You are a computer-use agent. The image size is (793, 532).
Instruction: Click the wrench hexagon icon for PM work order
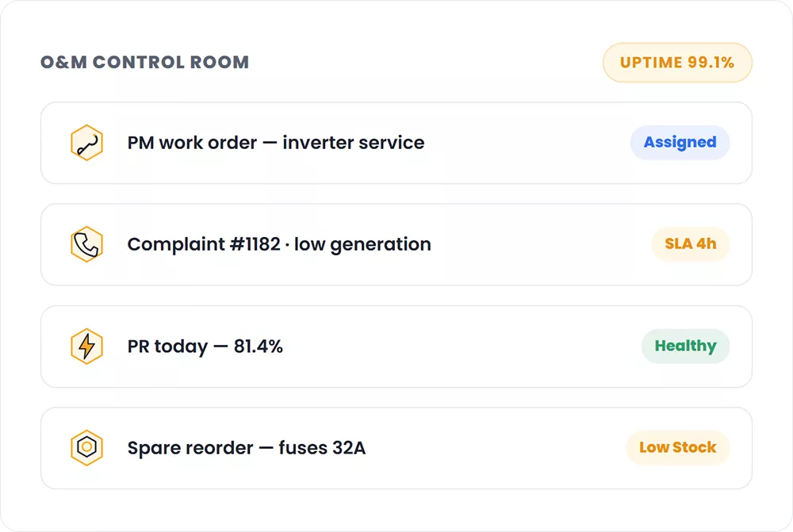click(86, 143)
